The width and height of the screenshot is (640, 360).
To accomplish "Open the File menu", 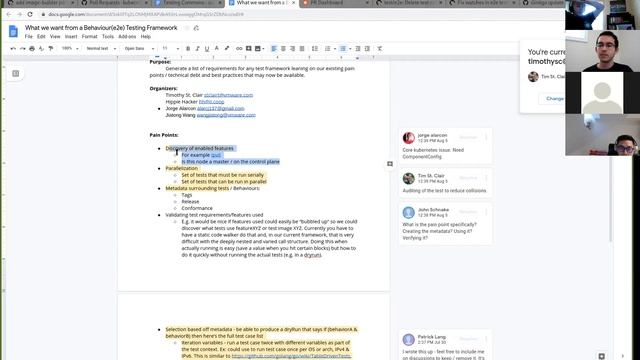I will 29,37.
